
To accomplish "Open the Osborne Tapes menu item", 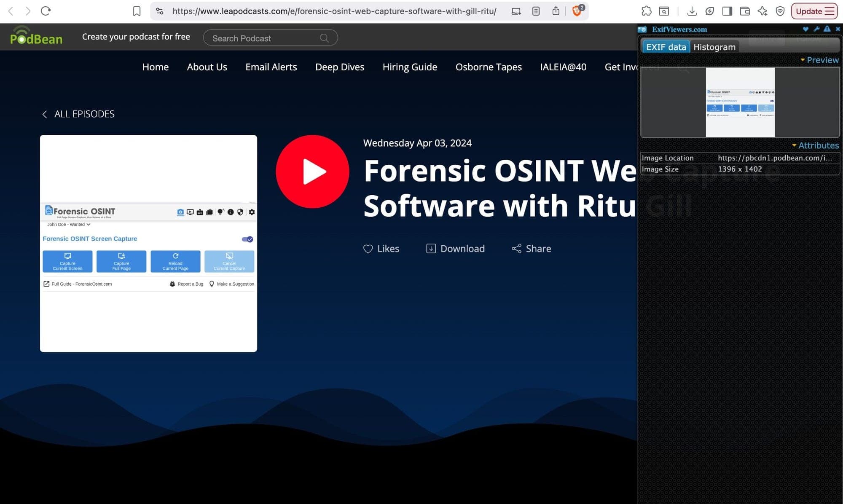I will click(489, 67).
